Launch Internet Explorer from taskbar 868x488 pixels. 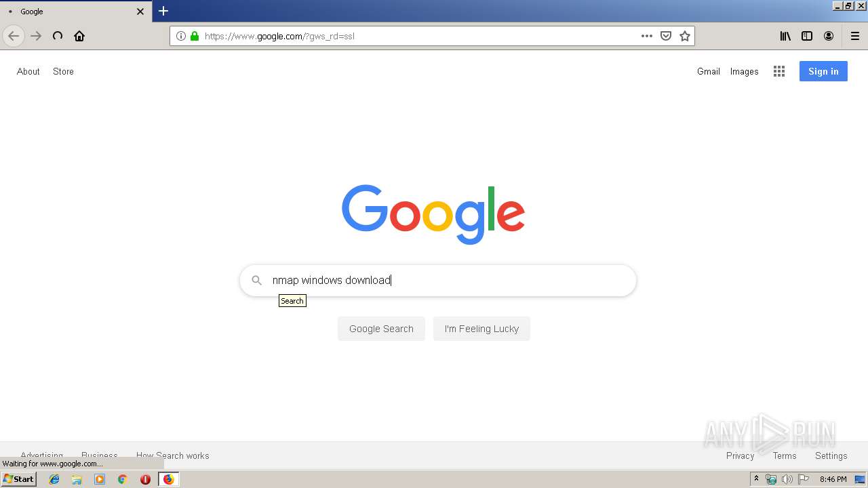(x=54, y=479)
